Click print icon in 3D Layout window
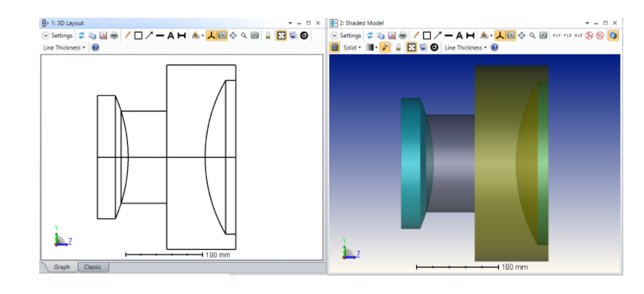The height and width of the screenshot is (294, 644). [115, 35]
